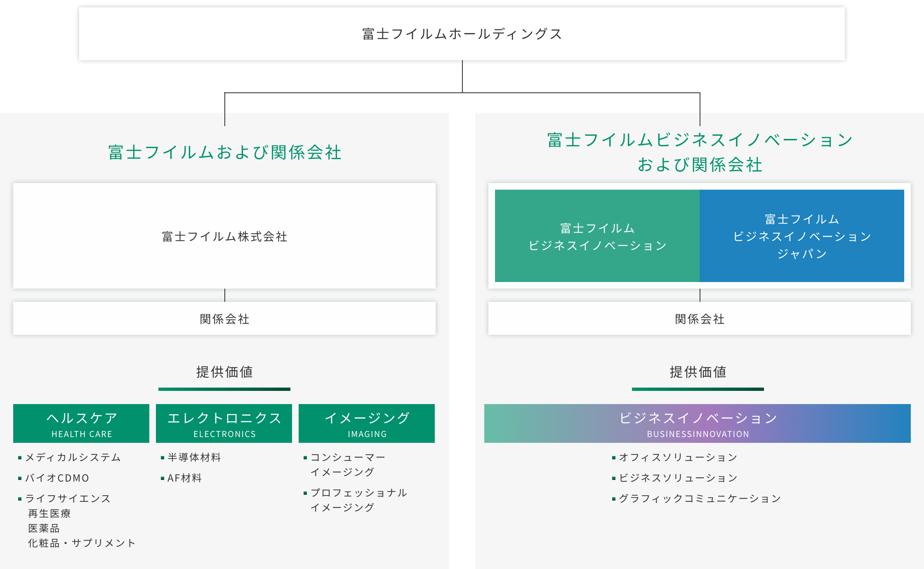
Task: Click the 富士フイルムホールディングス top box
Action: coord(462,34)
